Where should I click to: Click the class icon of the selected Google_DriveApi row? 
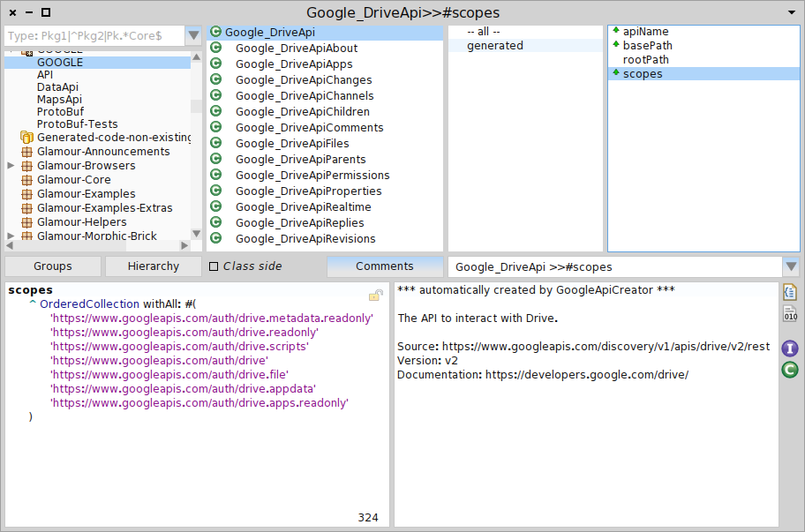pyautogui.click(x=216, y=32)
